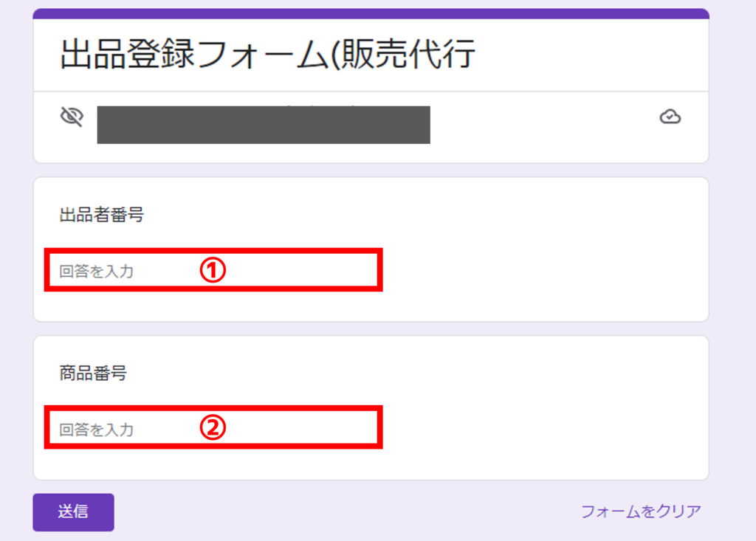Viewport: 756px width, 541px height.
Task: Focus the 商品番号 answer input field
Action: coord(213,427)
